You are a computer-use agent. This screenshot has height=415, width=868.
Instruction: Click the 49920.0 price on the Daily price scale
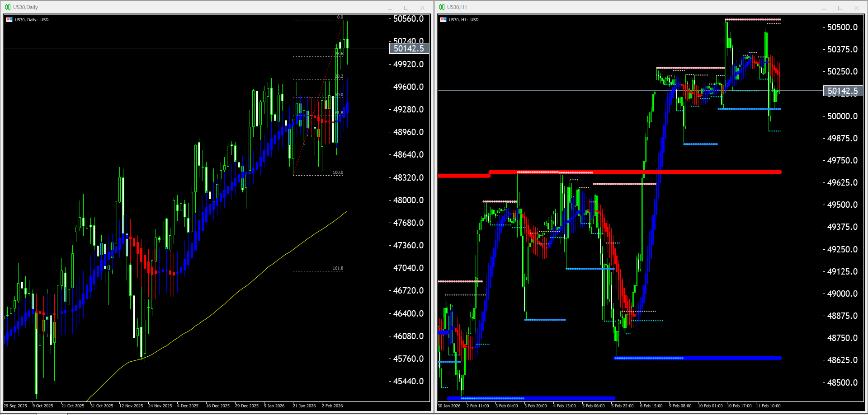point(408,64)
